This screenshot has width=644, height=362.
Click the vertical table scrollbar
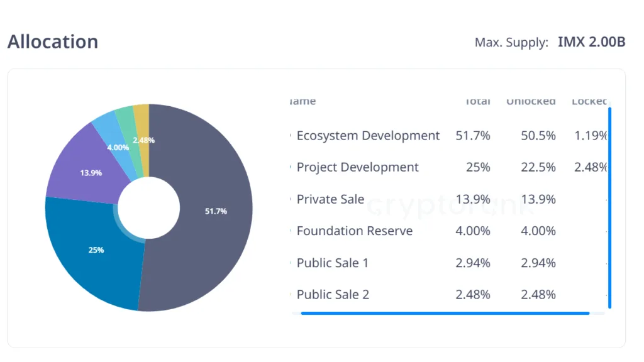[x=609, y=207]
